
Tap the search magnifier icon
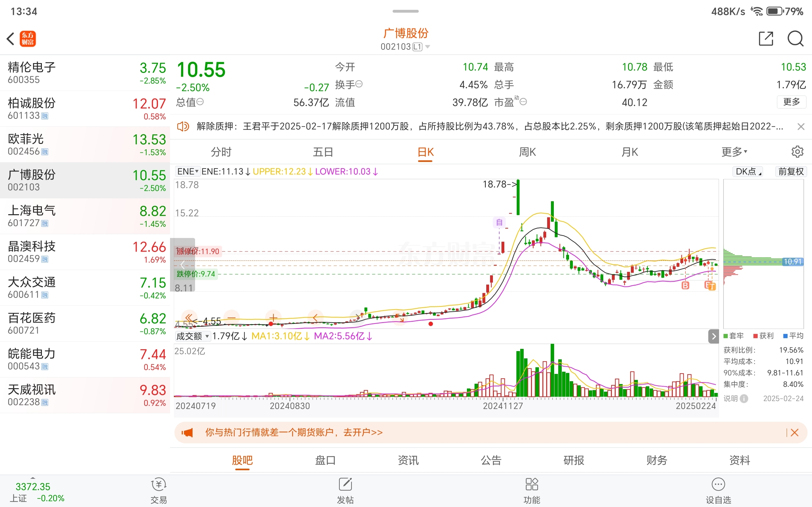pyautogui.click(x=795, y=39)
